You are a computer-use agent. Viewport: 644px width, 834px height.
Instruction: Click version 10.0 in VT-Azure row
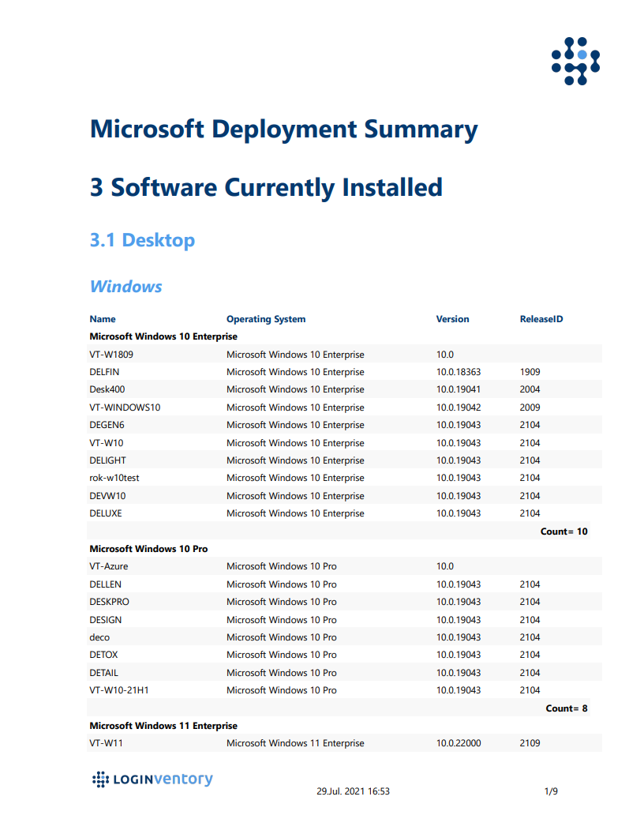click(445, 566)
